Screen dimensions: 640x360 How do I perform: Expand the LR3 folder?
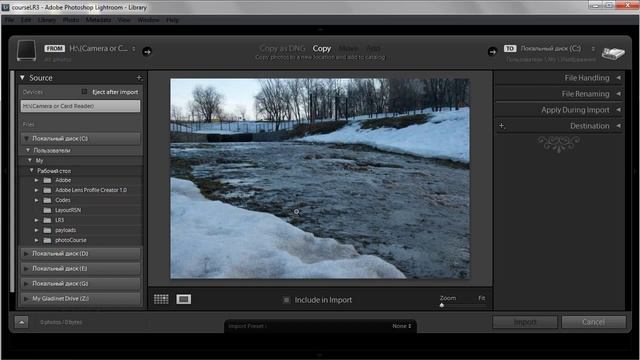pyautogui.click(x=37, y=220)
